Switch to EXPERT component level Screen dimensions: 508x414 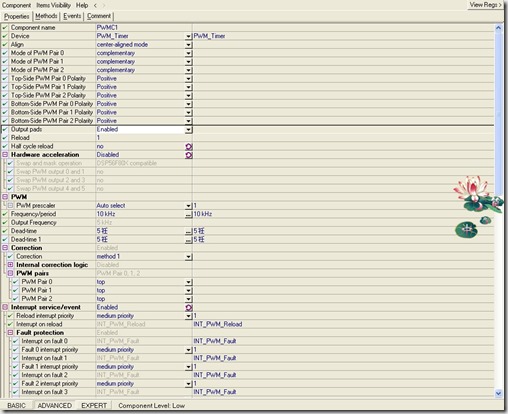(94, 406)
